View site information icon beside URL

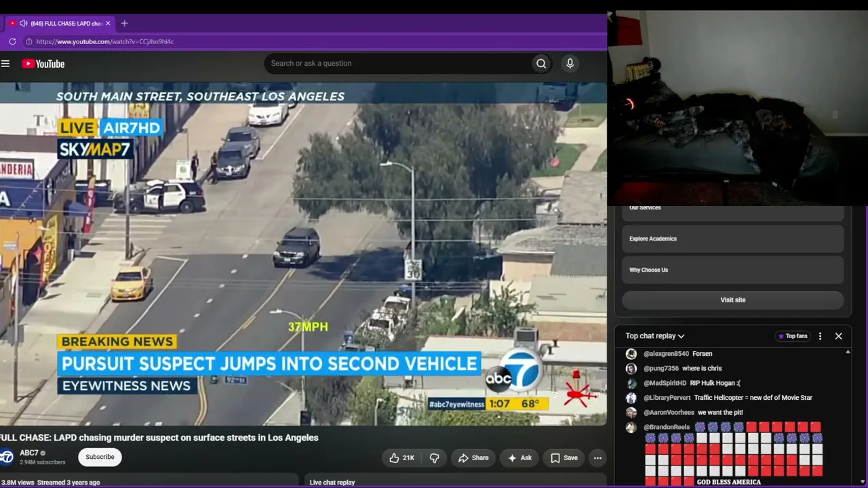28,41
